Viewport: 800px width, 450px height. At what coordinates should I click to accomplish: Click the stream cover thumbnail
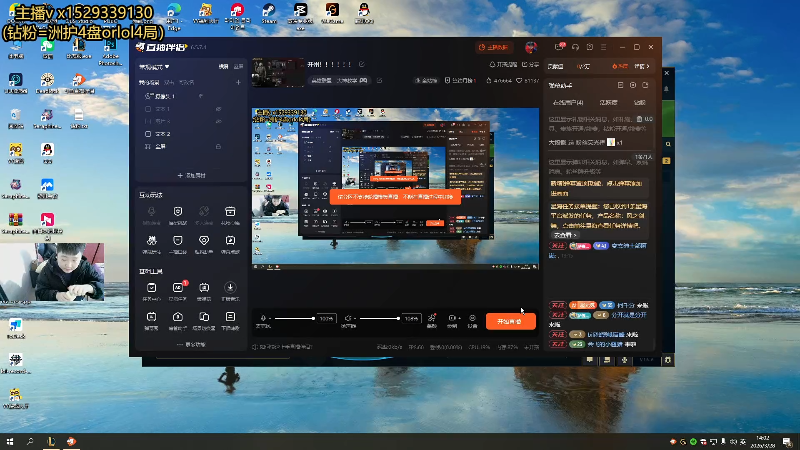(x=277, y=72)
